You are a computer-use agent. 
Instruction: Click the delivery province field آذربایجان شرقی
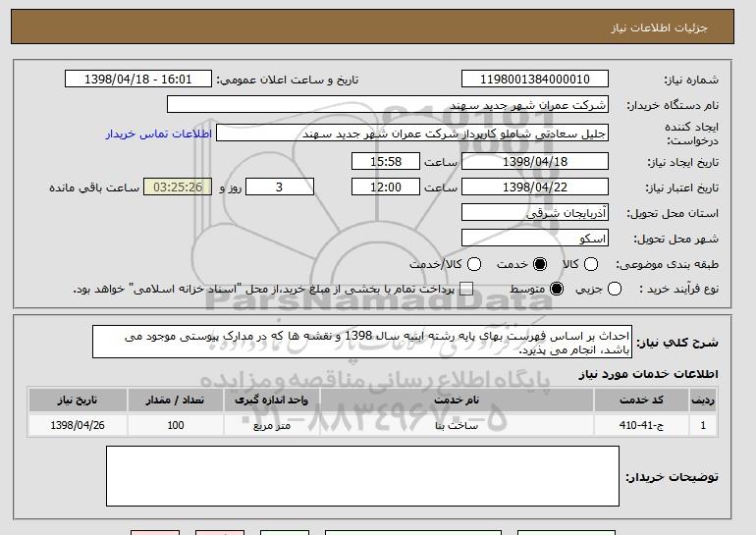[535, 213]
